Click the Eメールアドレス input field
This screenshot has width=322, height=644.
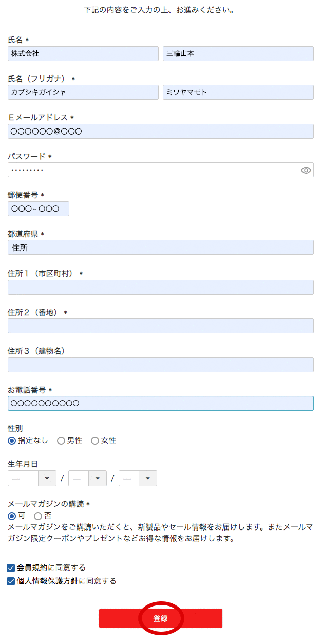(161, 131)
